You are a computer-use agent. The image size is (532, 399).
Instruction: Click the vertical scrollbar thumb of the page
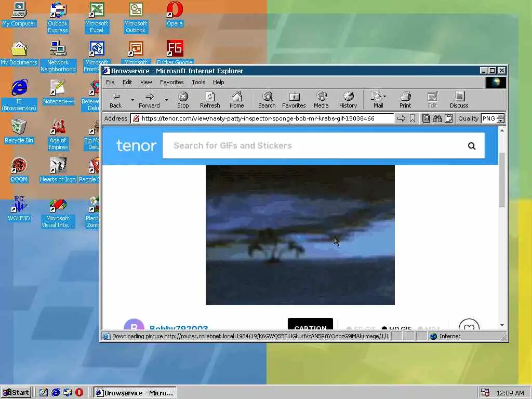502,179
